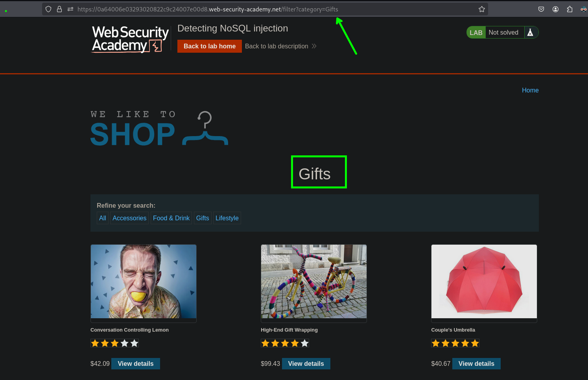Open the Firefox account icon
588x380 pixels.
555,9
